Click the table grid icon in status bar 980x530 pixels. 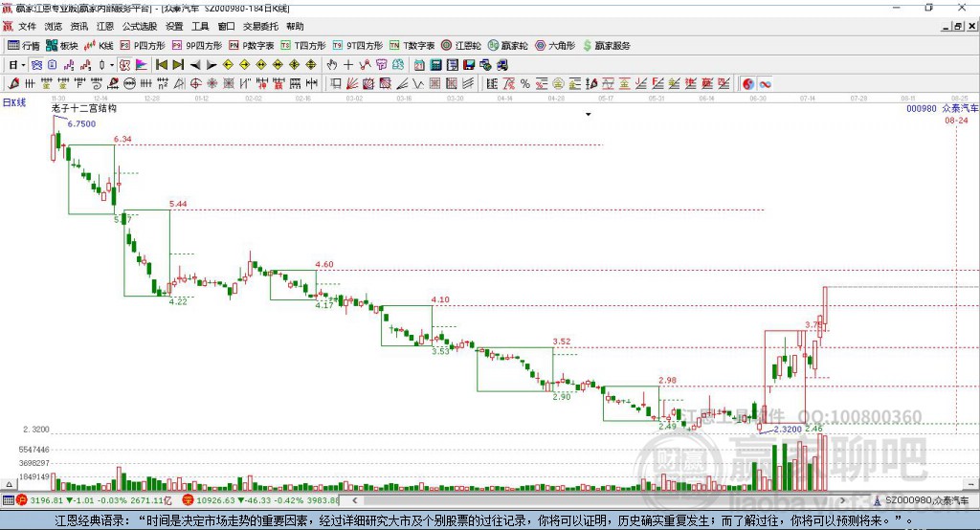(8, 500)
